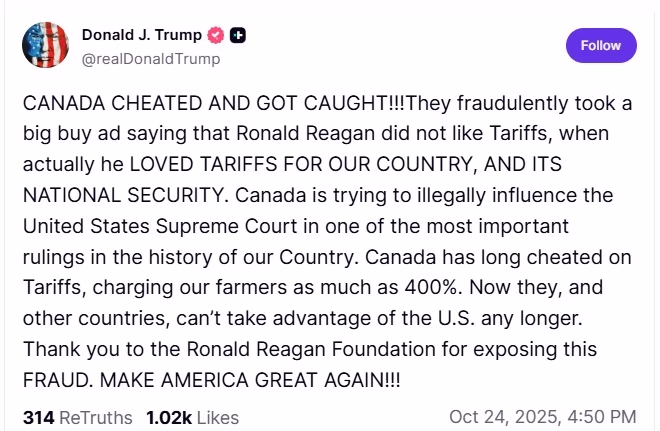Click the black plus badge beside the name
Screen dimensions: 660x431
(238, 36)
